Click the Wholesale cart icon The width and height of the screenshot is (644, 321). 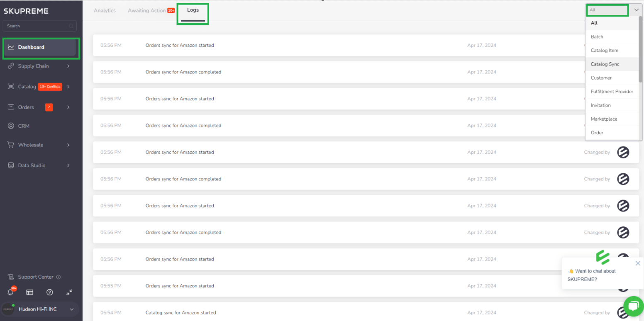pyautogui.click(x=10, y=144)
